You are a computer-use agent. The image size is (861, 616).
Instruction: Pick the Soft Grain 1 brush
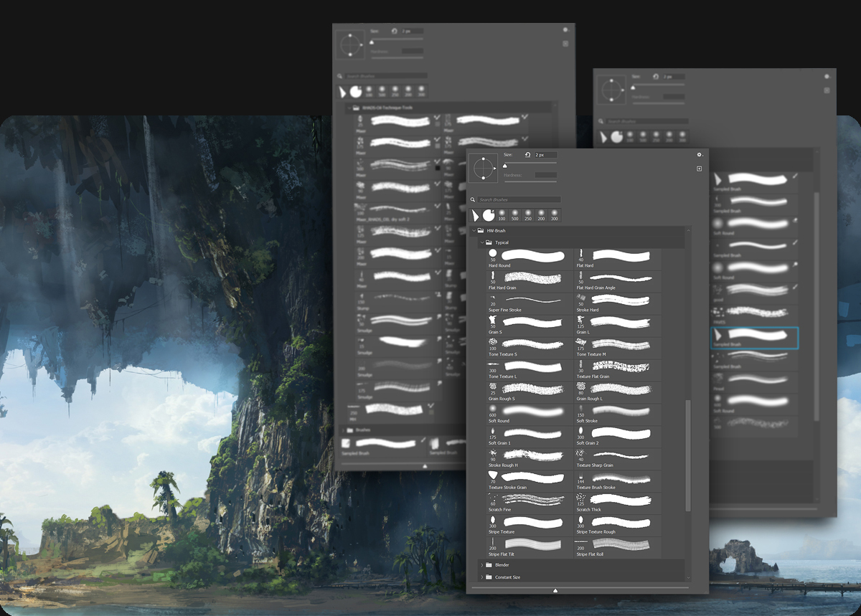coord(530,437)
